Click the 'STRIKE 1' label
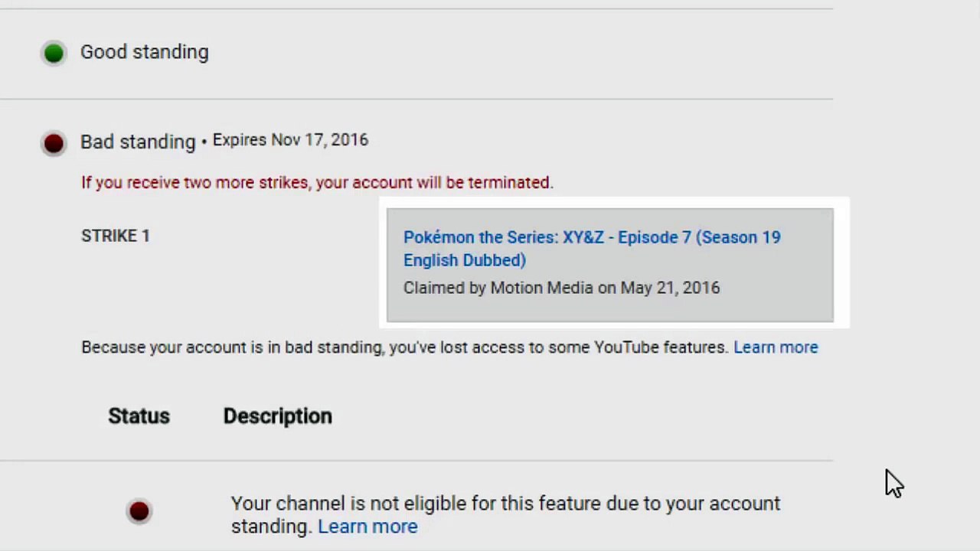This screenshot has height=551, width=980. [x=116, y=236]
